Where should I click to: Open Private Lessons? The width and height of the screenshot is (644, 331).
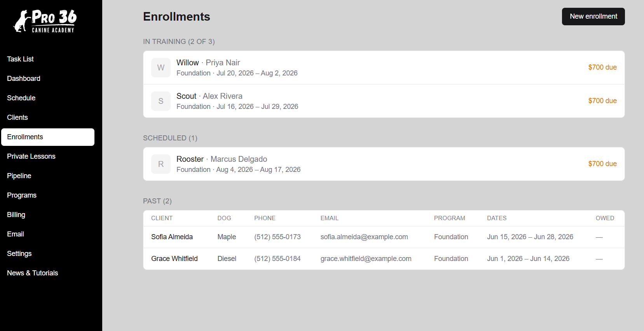tap(48, 156)
